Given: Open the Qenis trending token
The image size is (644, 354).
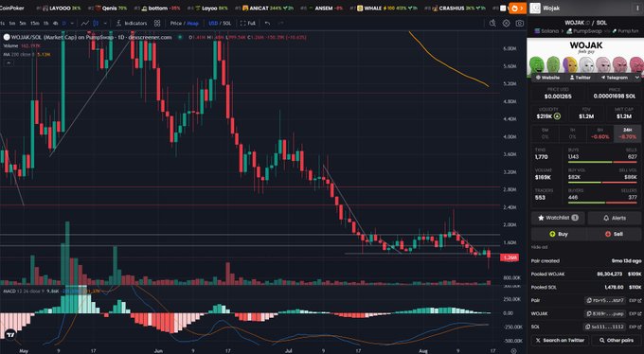Looking at the screenshot, I should point(108,9).
